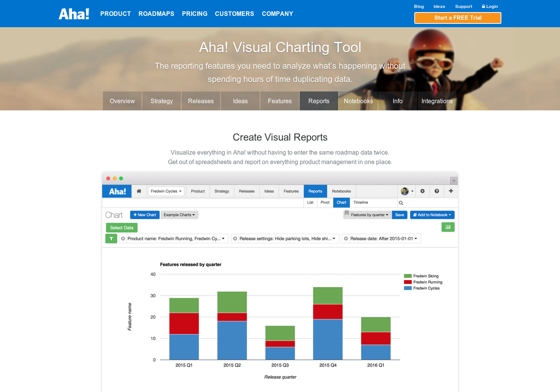Select the Product tab in the app
This screenshot has height=392, width=560.
click(x=198, y=191)
